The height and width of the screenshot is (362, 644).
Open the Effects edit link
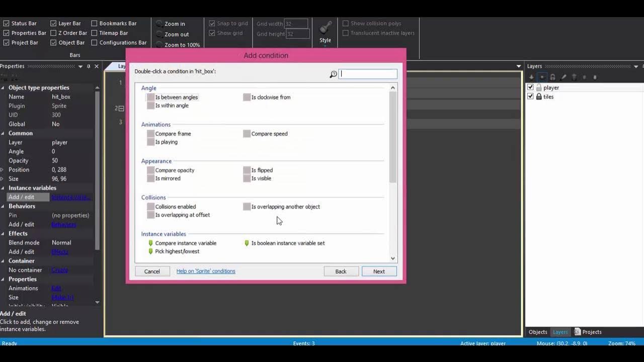click(59, 252)
